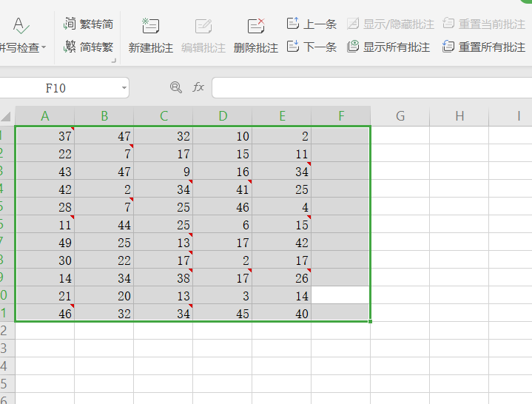Select column H header
This screenshot has width=532, height=404.
pos(459,116)
